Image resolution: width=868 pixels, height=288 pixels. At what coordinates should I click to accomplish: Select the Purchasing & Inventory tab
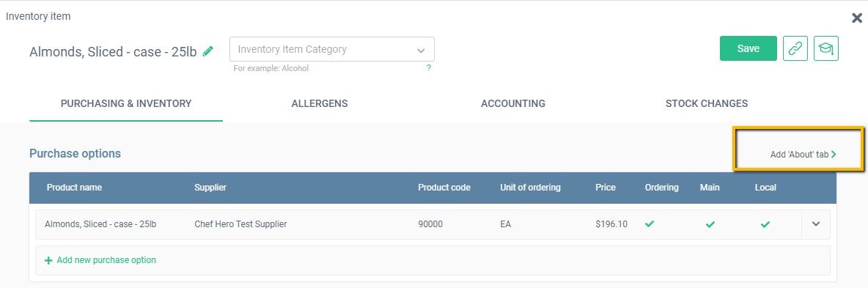click(x=126, y=103)
